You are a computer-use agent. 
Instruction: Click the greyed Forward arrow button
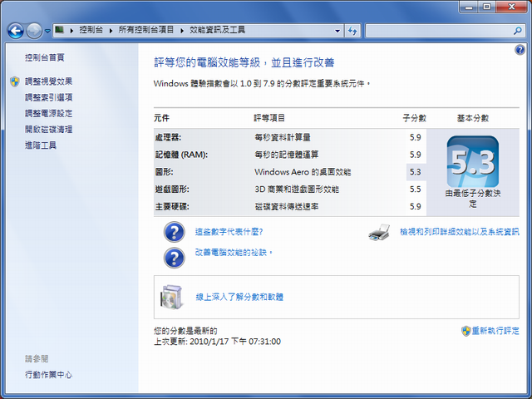click(x=34, y=31)
